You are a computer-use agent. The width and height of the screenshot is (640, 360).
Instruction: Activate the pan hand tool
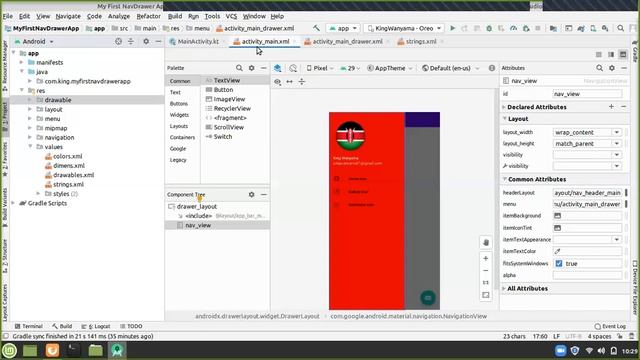486,242
